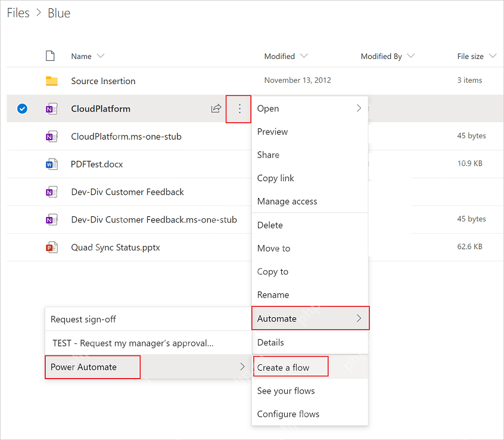Click the CloudPlatform OneNote file icon
The height and width of the screenshot is (440, 504).
point(51,109)
